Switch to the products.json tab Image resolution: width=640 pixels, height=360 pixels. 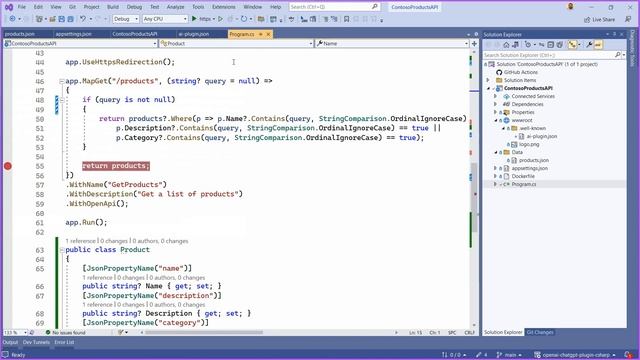20,34
